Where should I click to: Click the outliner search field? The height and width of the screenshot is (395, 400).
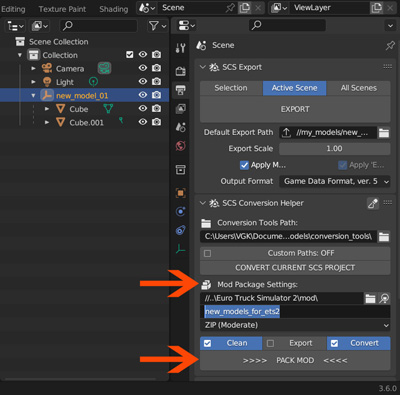99,26
